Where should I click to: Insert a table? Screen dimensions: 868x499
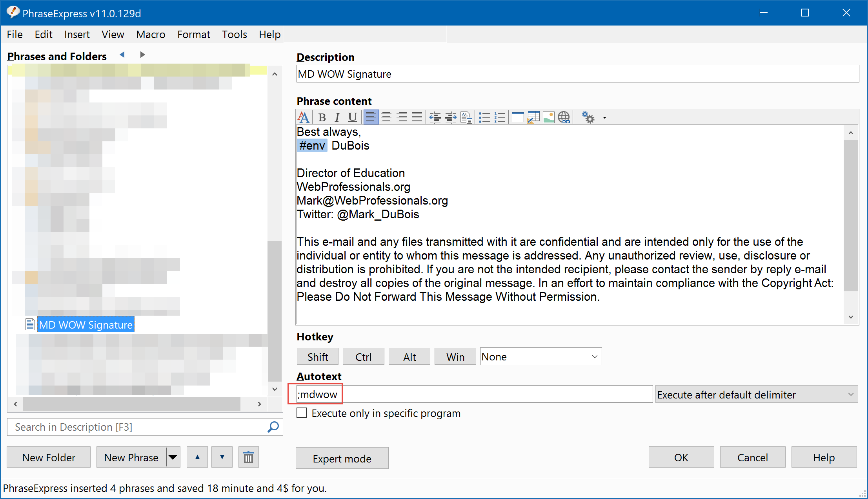[x=518, y=117]
